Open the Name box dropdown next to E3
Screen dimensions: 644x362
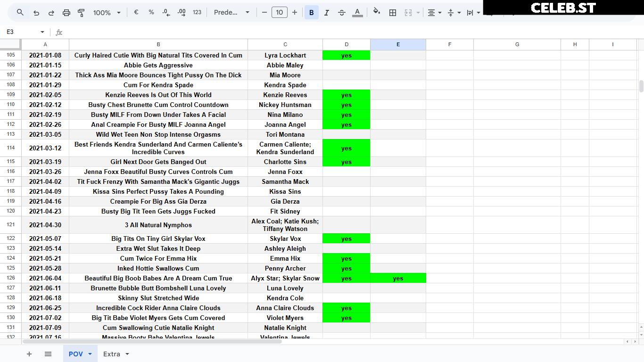coord(42,32)
